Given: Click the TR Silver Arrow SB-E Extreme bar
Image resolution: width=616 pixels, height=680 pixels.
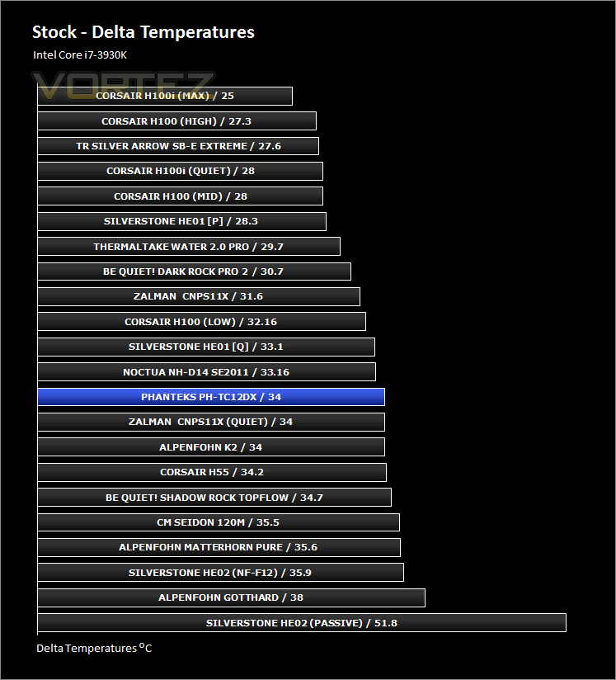Looking at the screenshot, I should pyautogui.click(x=178, y=146).
